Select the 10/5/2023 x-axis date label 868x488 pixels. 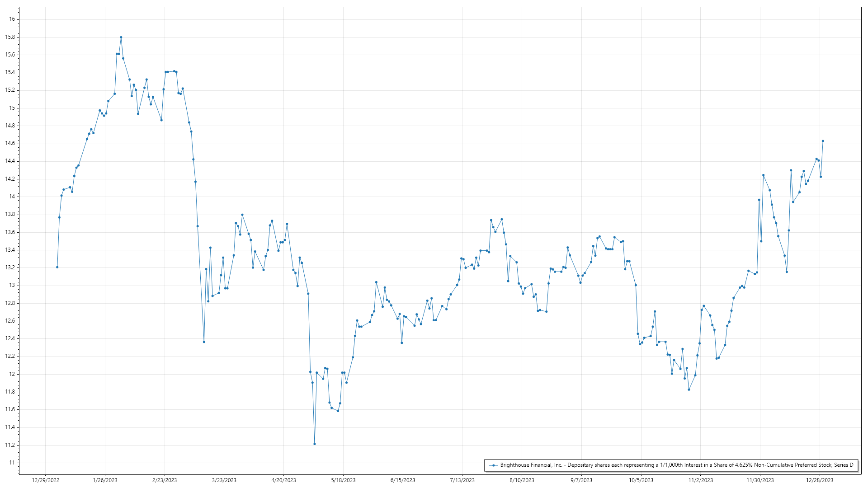coord(641,480)
